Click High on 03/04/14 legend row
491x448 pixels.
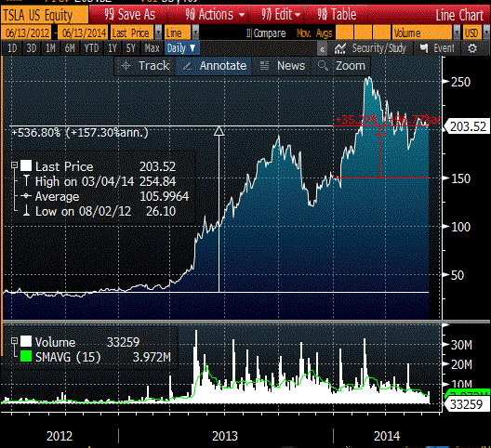click(100, 181)
